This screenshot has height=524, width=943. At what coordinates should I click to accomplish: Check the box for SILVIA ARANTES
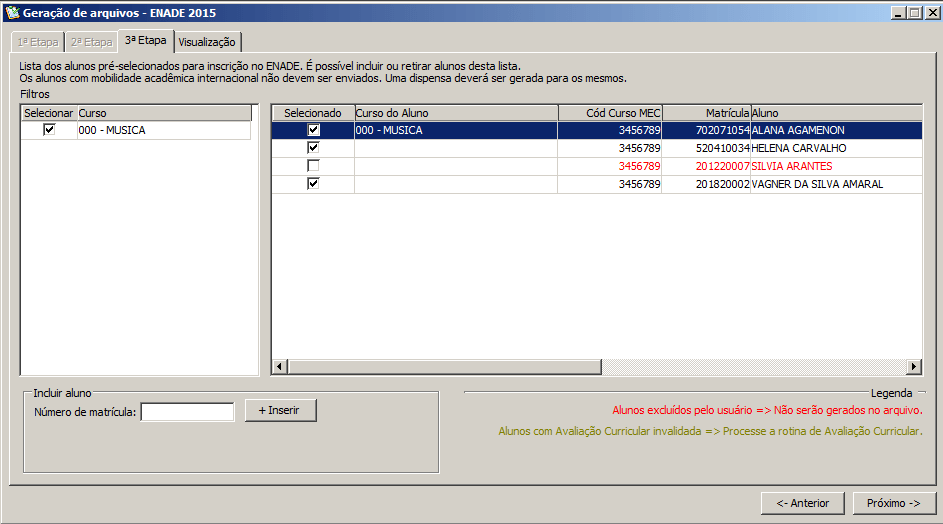(x=313, y=166)
